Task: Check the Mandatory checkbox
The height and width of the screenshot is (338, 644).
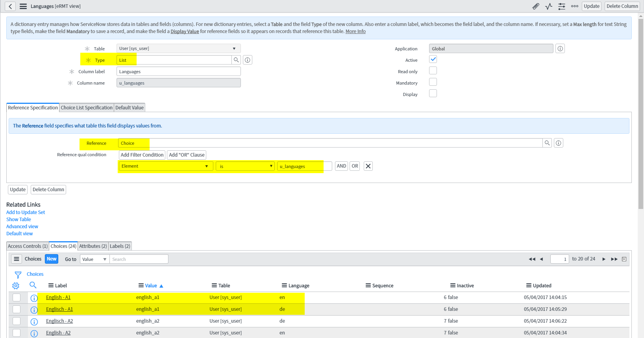Action: [433, 82]
